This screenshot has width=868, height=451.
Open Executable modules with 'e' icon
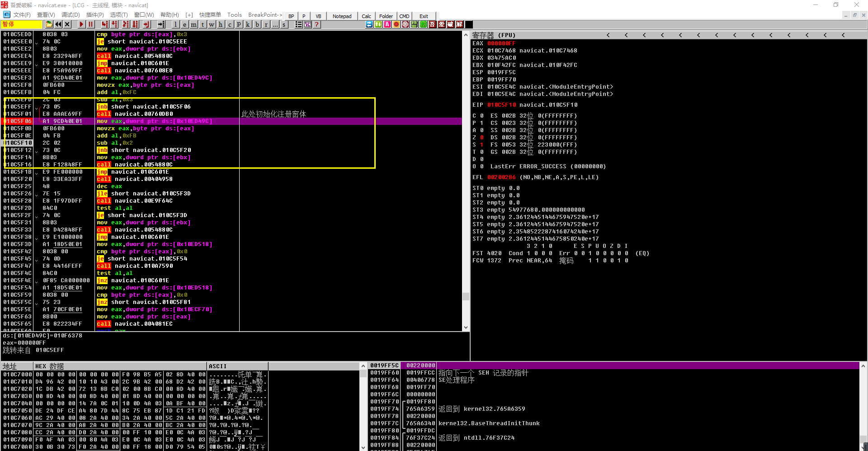tap(185, 24)
